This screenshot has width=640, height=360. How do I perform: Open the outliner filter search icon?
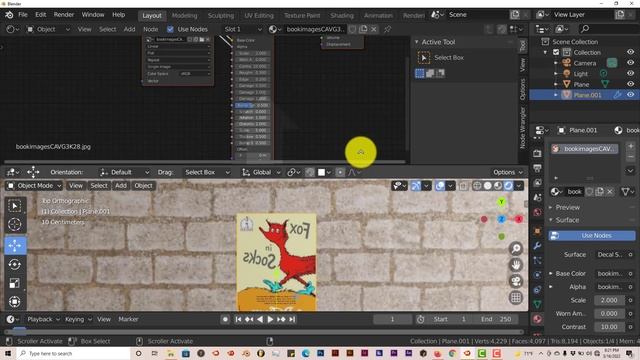coord(585,29)
